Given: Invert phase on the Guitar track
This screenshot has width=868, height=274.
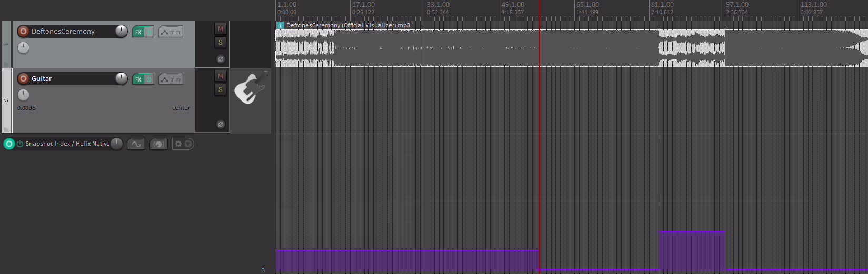Looking at the screenshot, I should click(221, 125).
